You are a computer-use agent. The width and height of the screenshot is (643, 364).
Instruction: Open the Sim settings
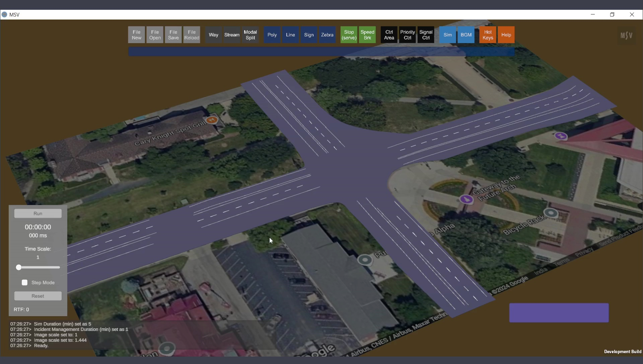coord(447,35)
